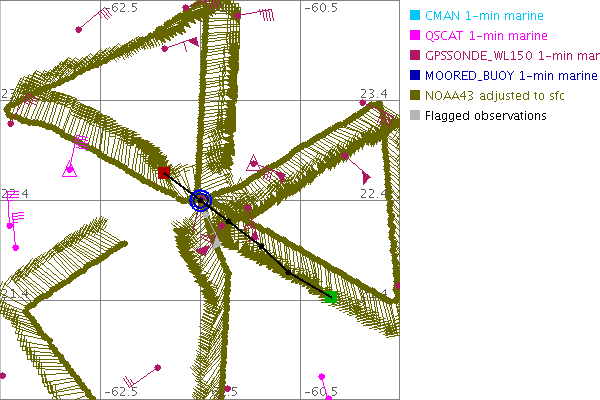Click the gray flagged observation marker below center
Screen dimensions: 600x400
click(x=213, y=242)
